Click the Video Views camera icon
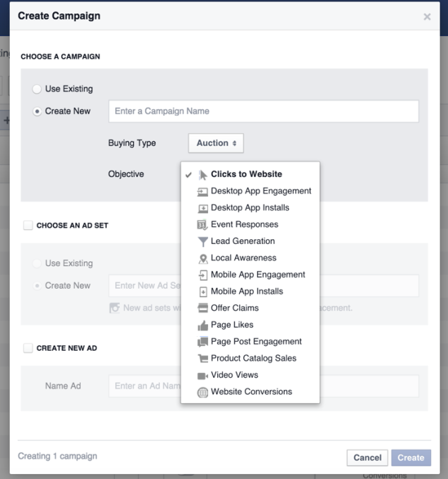The width and height of the screenshot is (448, 479). click(x=202, y=376)
